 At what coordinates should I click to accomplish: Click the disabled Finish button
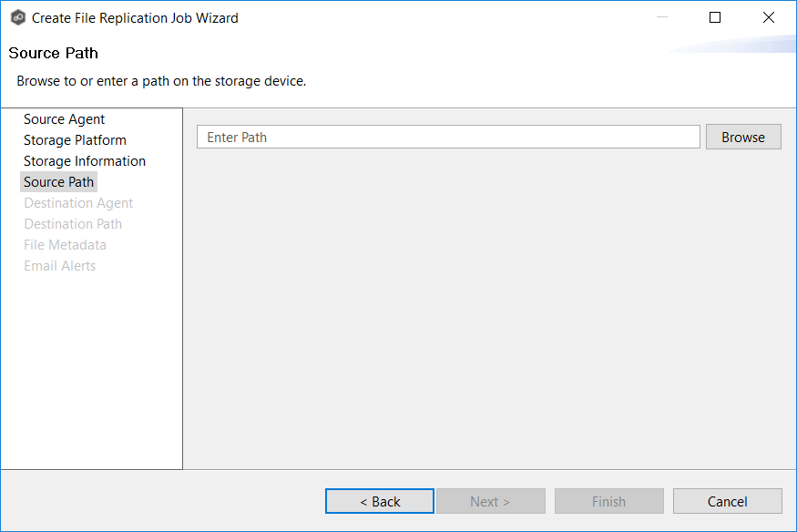[608, 501]
